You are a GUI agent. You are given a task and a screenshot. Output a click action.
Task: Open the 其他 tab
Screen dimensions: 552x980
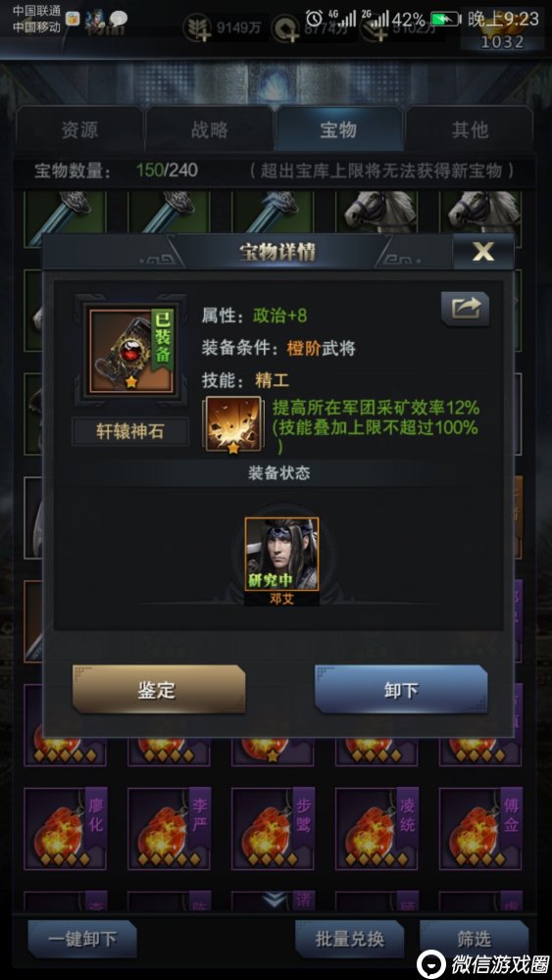470,129
